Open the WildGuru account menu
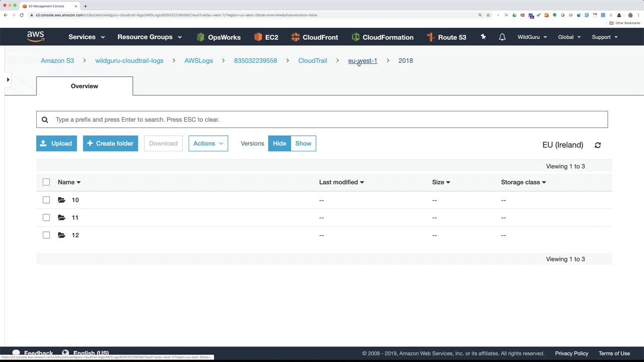This screenshot has width=644, height=362. coord(532,37)
